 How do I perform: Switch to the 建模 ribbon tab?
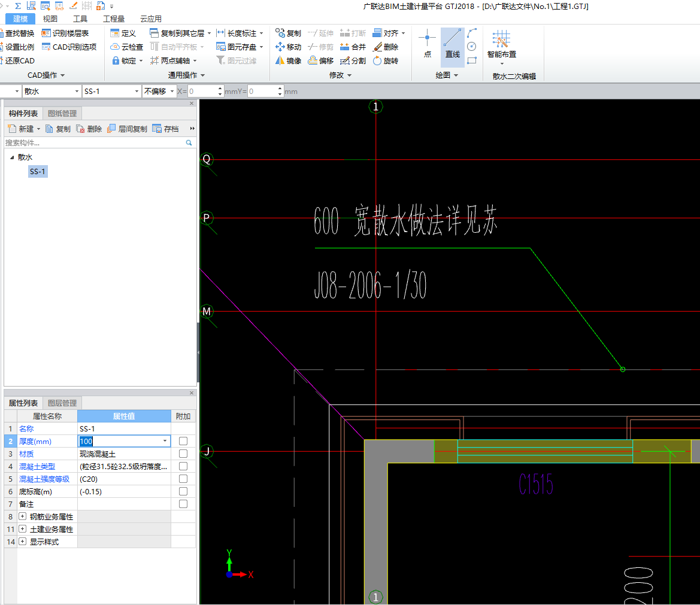pos(20,19)
